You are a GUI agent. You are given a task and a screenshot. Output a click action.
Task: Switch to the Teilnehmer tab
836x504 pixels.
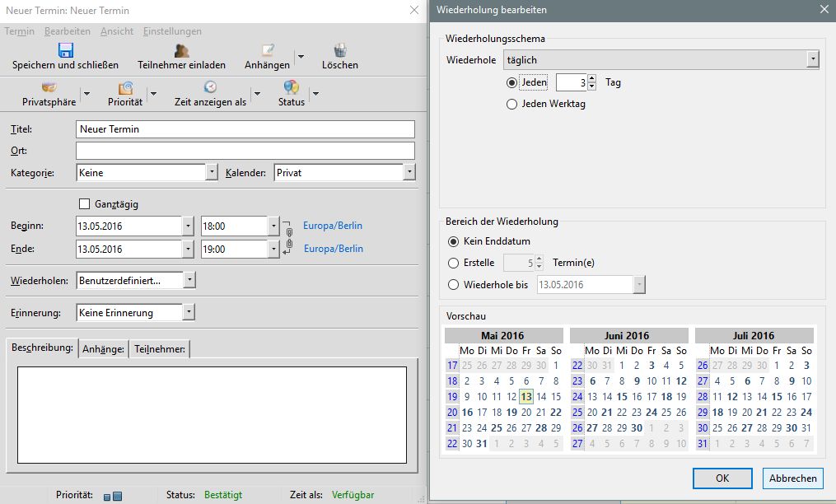pyautogui.click(x=160, y=349)
